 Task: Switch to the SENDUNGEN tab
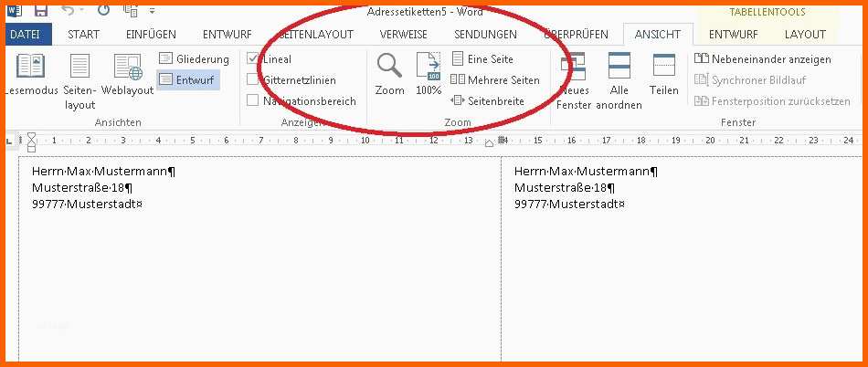pyautogui.click(x=485, y=35)
